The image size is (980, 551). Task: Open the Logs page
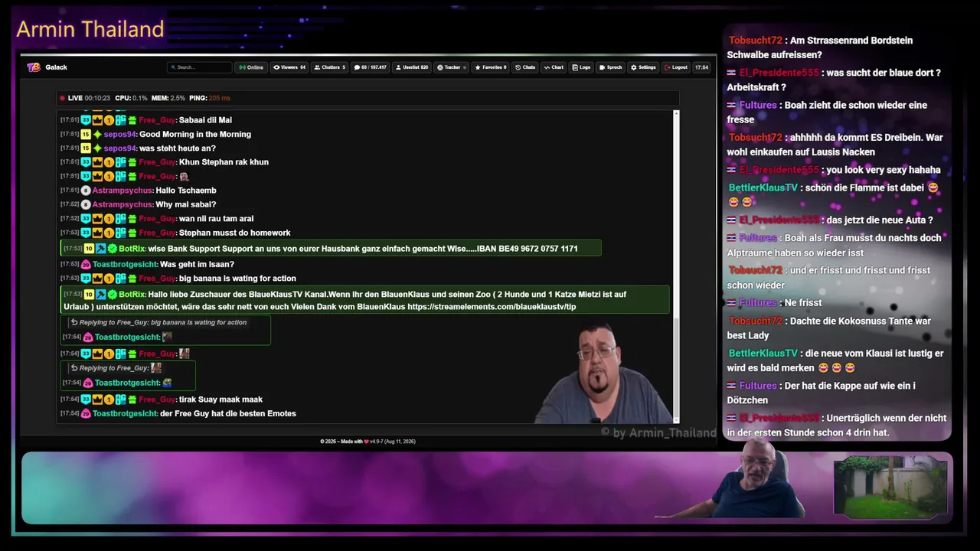click(x=581, y=67)
